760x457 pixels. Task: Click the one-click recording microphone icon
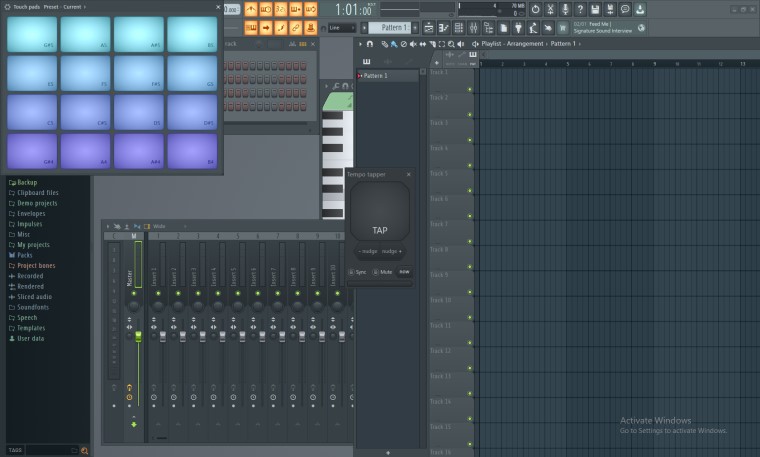(565, 9)
